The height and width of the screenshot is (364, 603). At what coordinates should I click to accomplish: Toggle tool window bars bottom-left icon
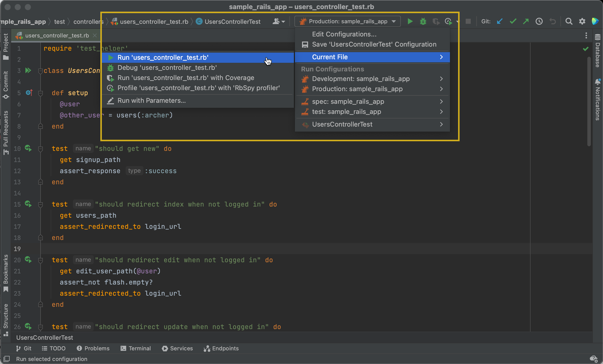[x=7, y=359]
